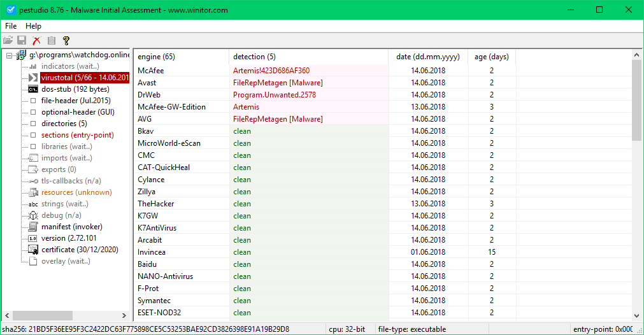Image resolution: width=644 pixels, height=335 pixels.
Task: Open the File menu
Action: 11,26
